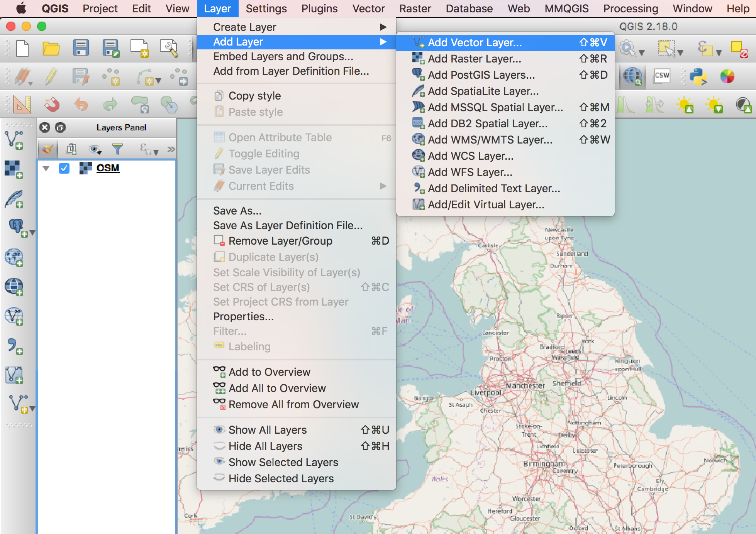
Task: Select the OSM layer name
Action: pyautogui.click(x=107, y=168)
